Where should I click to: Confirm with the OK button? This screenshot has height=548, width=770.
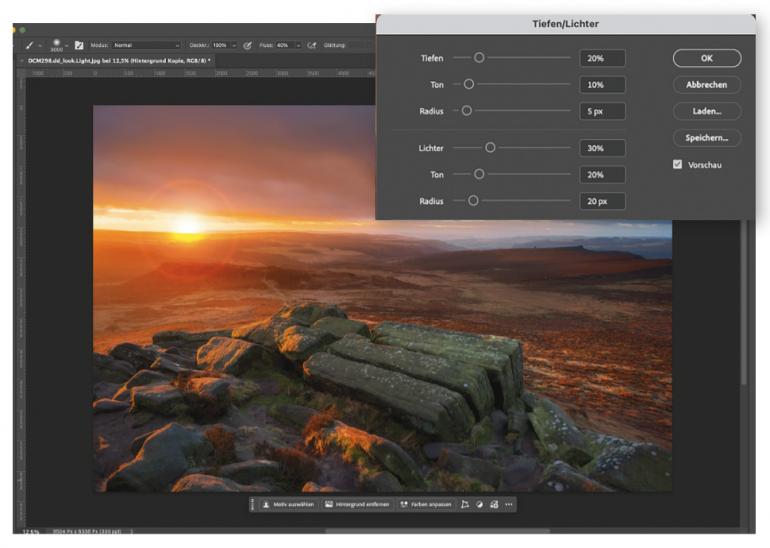(x=707, y=58)
